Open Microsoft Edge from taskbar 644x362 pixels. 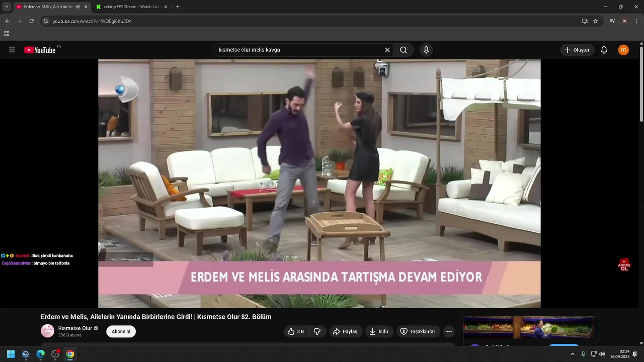point(40,354)
